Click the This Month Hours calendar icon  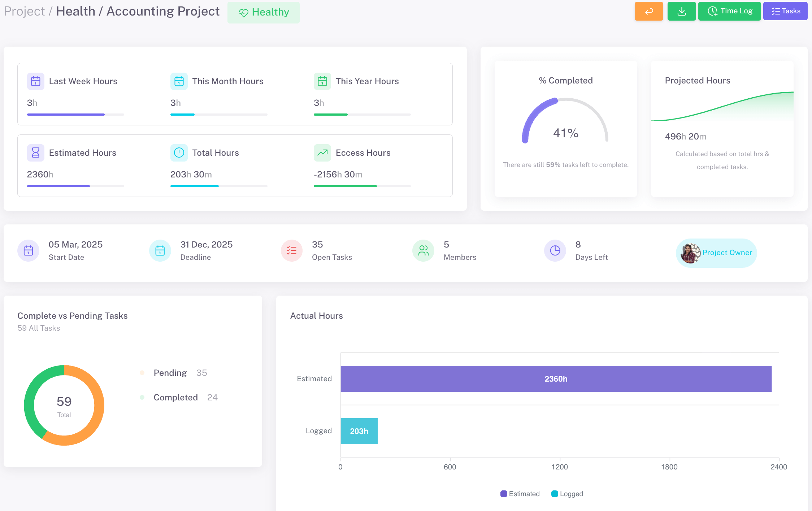pos(179,81)
